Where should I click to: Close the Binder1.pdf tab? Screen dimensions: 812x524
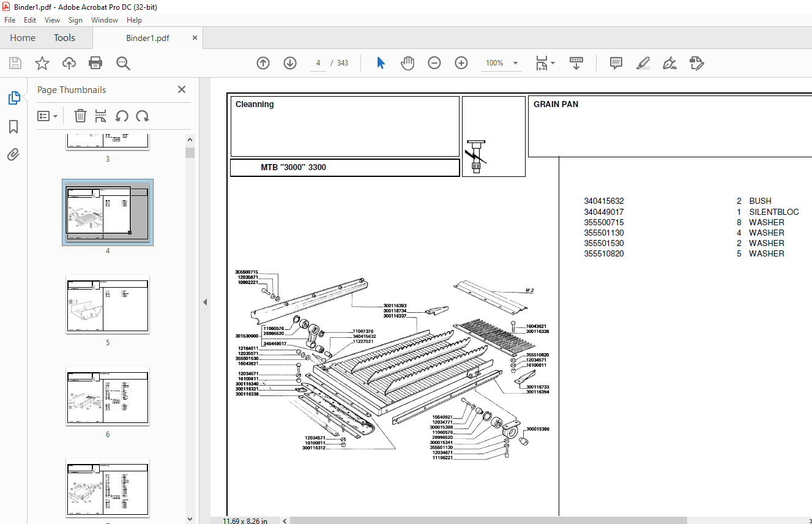coord(195,38)
